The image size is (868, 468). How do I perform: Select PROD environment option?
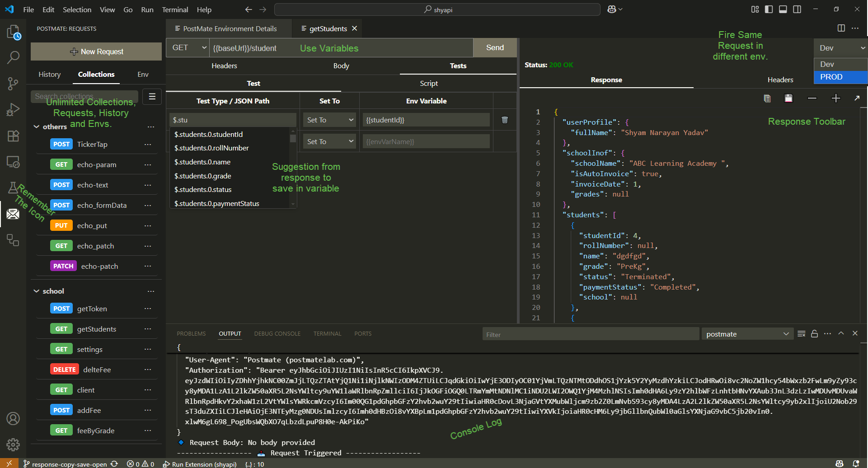pos(841,77)
